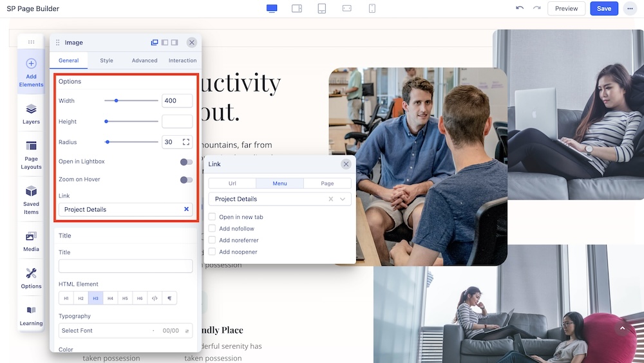The height and width of the screenshot is (363, 644).
Task: Open Page Layouts in sidebar
Action: point(31,154)
